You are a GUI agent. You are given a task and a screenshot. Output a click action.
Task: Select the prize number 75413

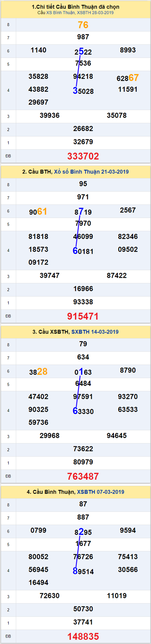click(128, 557)
